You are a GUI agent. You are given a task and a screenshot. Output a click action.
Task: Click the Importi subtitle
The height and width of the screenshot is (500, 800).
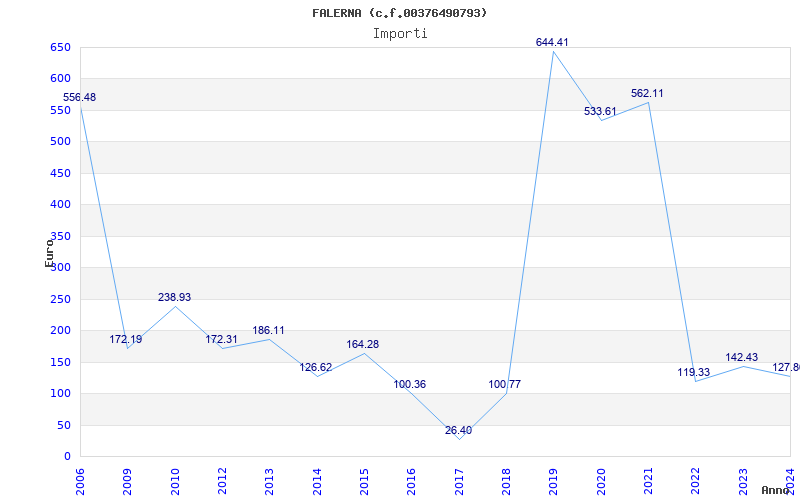click(x=400, y=33)
